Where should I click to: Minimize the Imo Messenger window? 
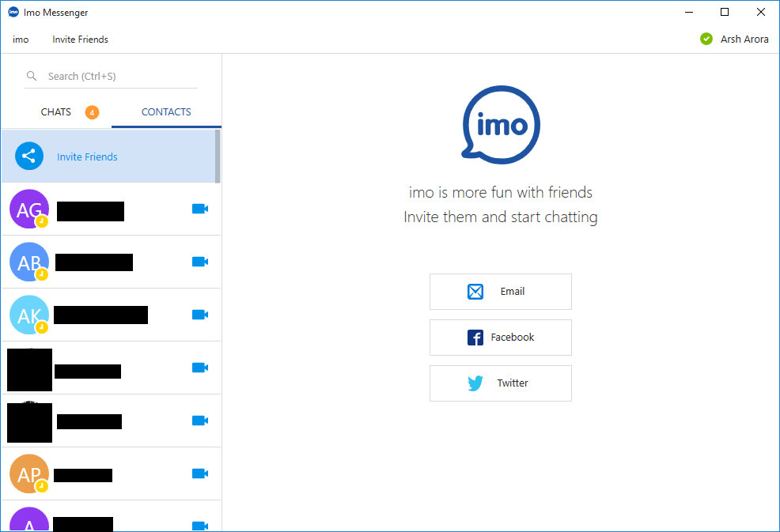[x=689, y=13]
